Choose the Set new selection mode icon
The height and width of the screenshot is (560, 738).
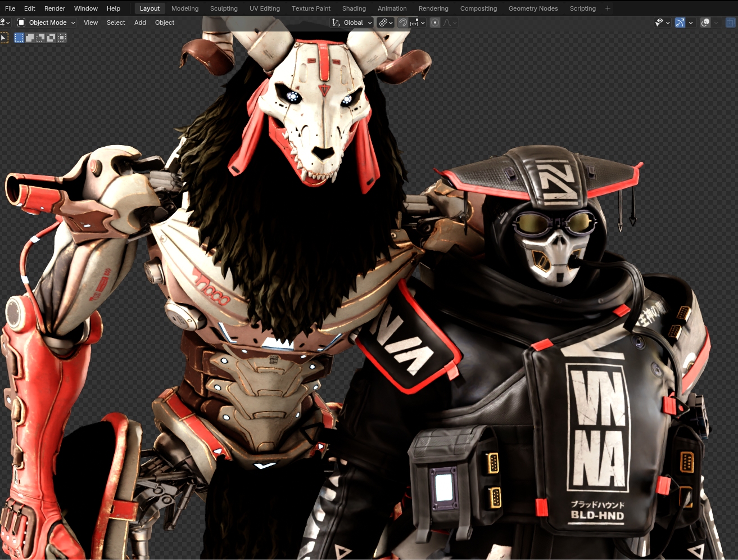click(x=19, y=38)
